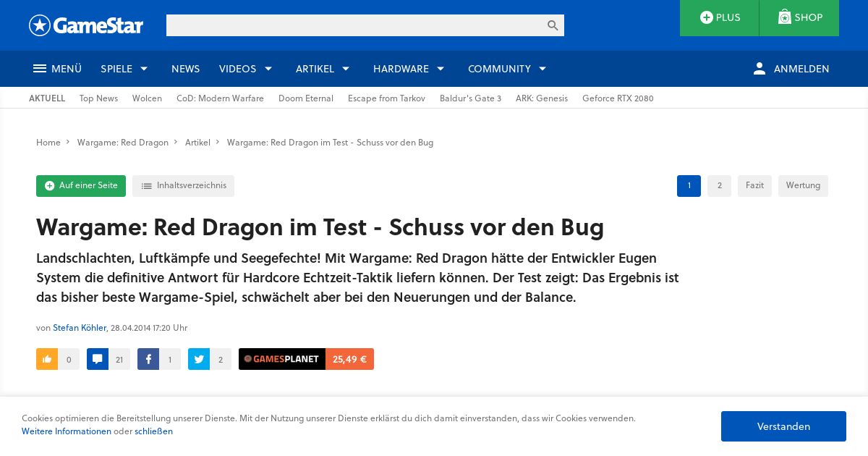Open Doom Eternal quick link

coord(306,98)
